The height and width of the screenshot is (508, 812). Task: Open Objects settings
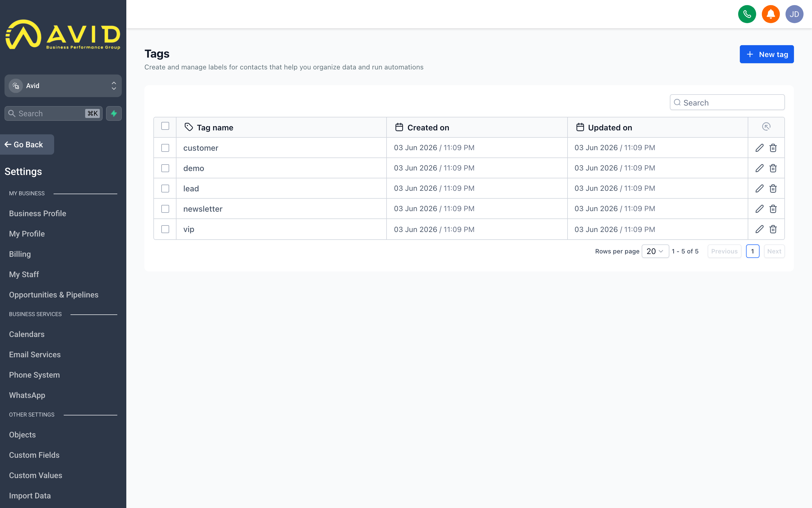tap(22, 435)
